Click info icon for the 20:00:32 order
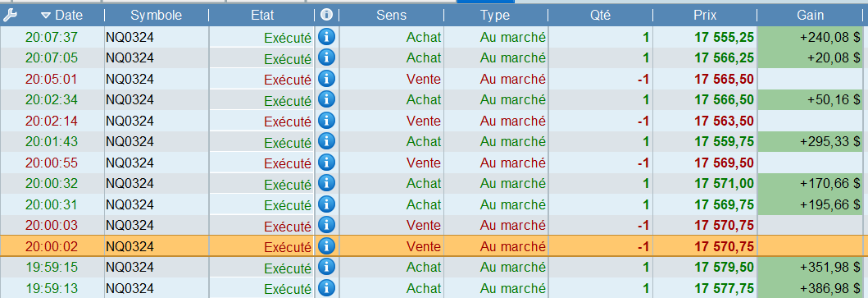Viewport: 868px width, 298px height. (327, 183)
